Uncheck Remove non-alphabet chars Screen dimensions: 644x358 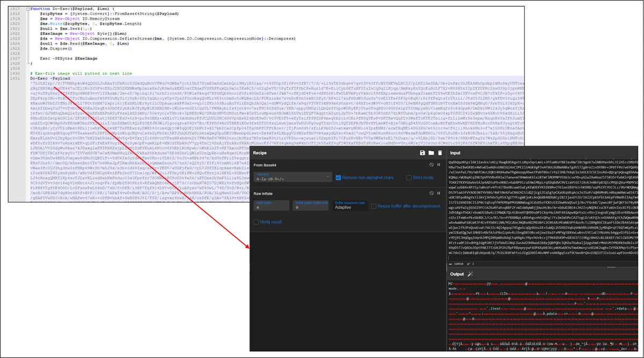pos(338,178)
